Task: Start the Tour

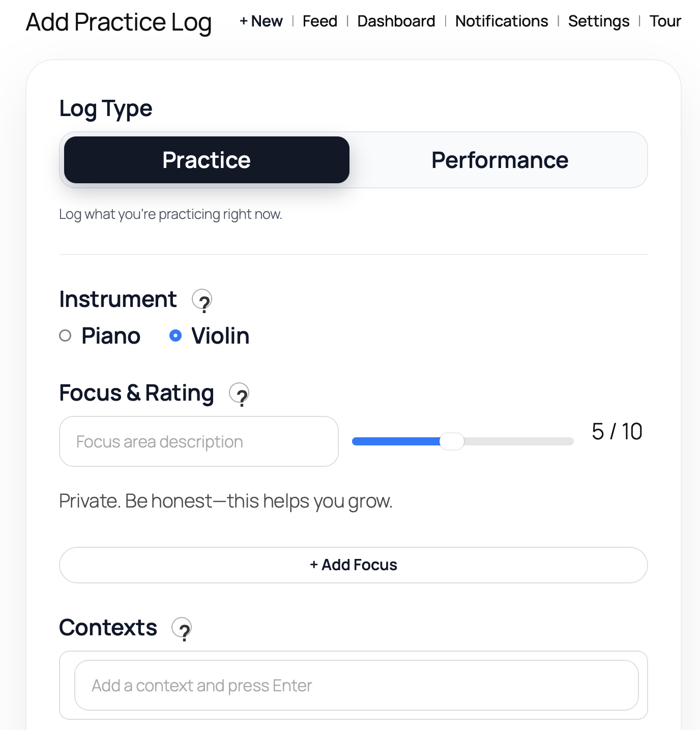Action: pyautogui.click(x=665, y=21)
